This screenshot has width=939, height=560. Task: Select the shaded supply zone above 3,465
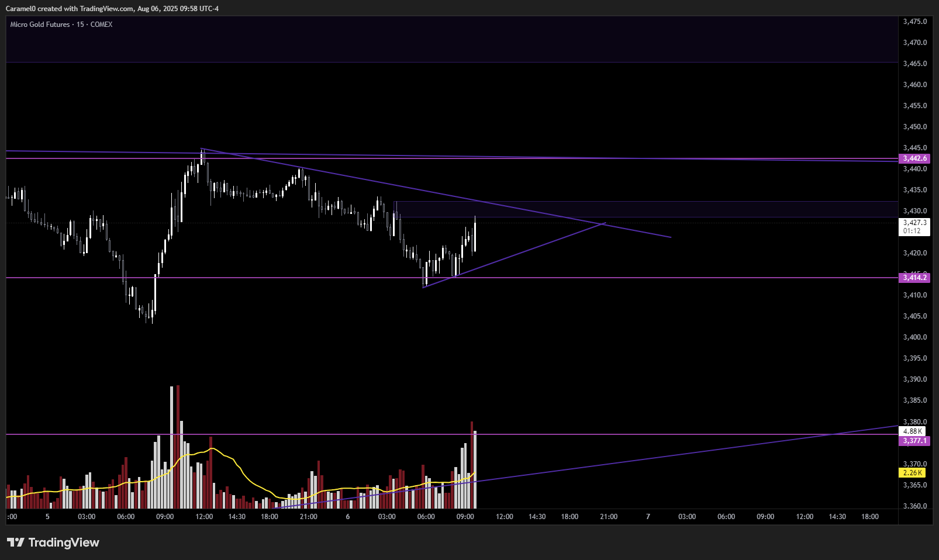point(451,39)
